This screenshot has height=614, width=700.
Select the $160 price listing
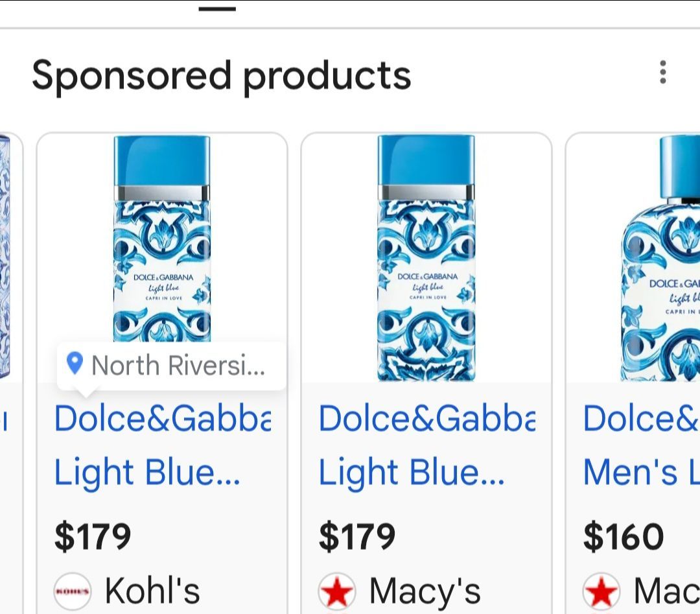(x=624, y=536)
